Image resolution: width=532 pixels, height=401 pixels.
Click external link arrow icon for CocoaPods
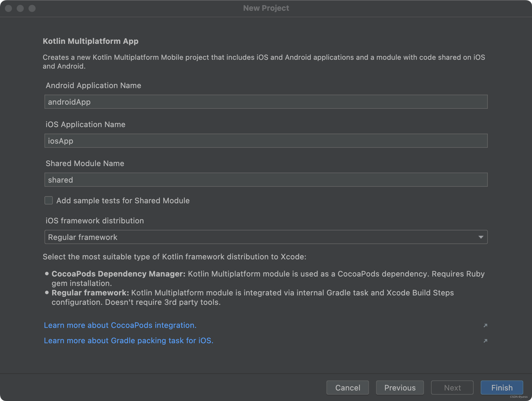485,326
